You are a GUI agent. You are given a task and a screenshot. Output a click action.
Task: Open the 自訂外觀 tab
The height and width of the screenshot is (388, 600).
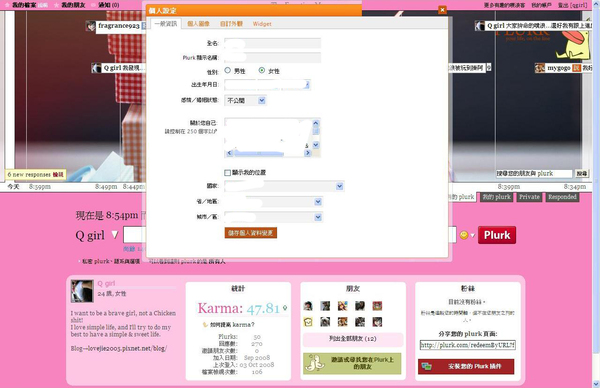tap(231, 24)
